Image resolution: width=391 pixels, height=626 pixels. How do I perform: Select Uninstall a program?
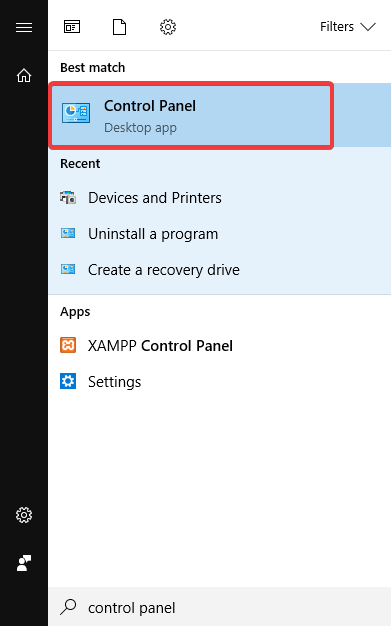pos(220,234)
